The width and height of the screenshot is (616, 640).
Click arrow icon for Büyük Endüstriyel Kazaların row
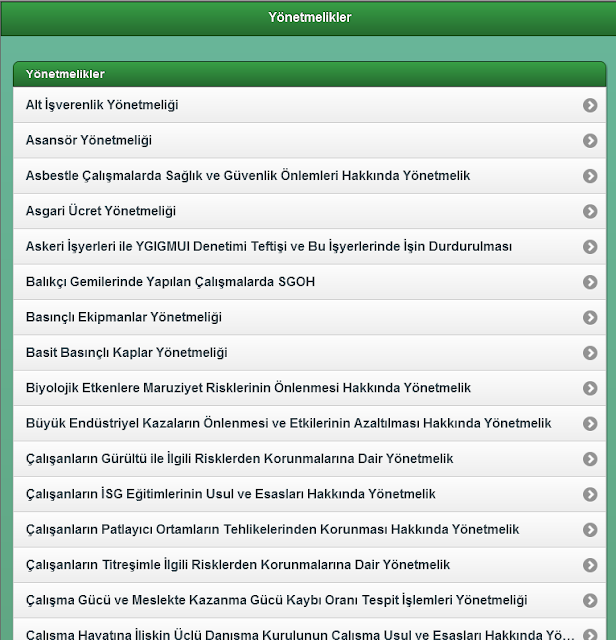pos(590,424)
